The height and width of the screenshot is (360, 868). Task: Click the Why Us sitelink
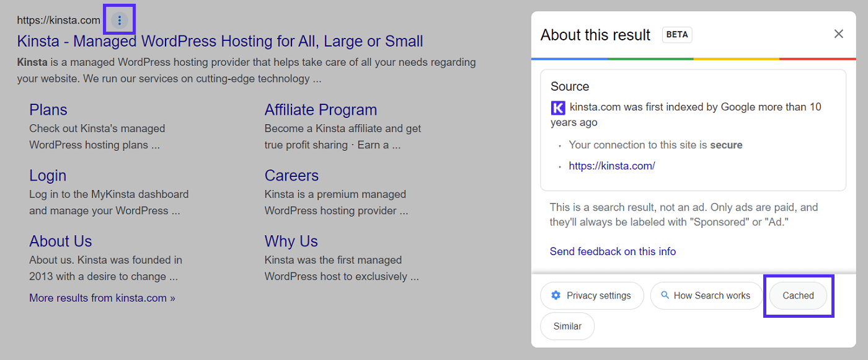pos(291,241)
